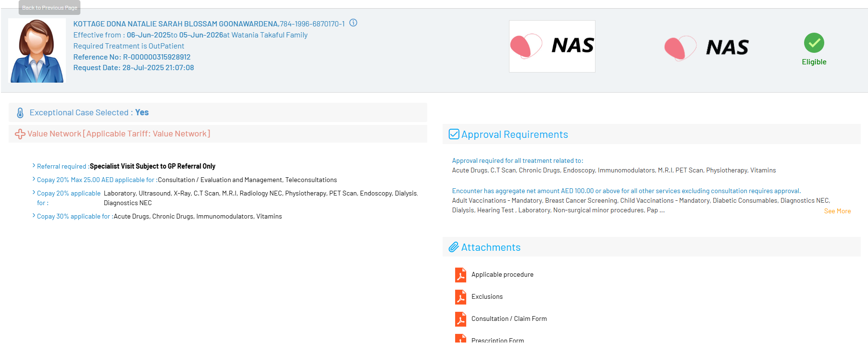Expand approval list with See More
This screenshot has height=355, width=868.
pyautogui.click(x=837, y=211)
